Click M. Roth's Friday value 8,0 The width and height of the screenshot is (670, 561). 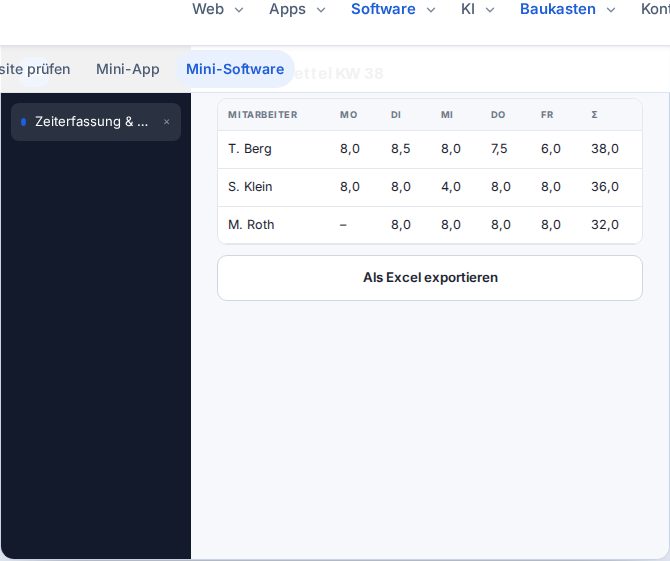tap(551, 225)
